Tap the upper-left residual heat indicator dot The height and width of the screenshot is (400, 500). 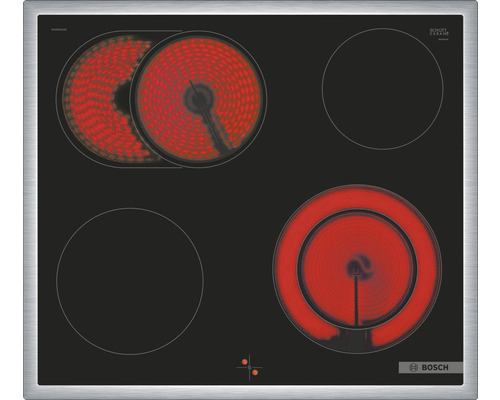[x=244, y=362]
